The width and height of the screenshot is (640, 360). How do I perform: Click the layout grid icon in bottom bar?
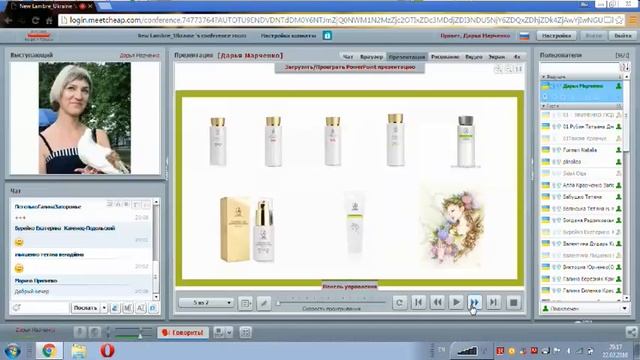[245, 332]
